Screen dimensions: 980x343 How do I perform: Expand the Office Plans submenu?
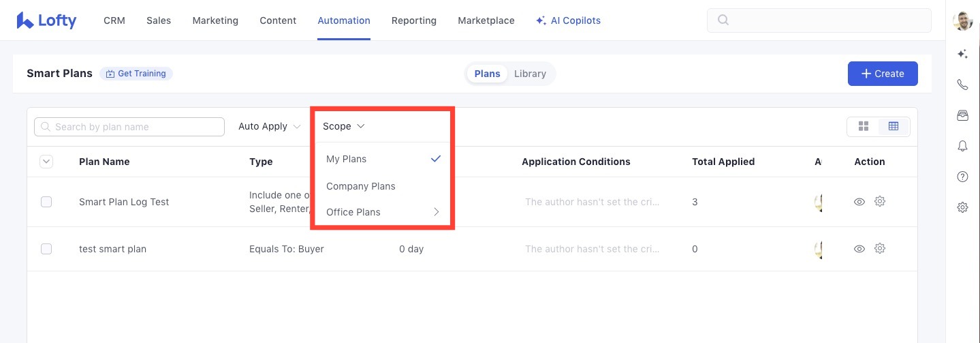383,212
